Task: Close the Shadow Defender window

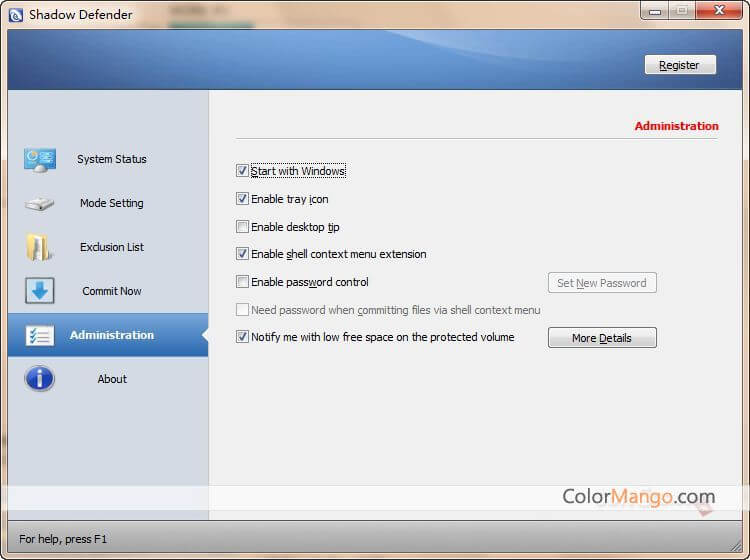Action: click(x=718, y=11)
